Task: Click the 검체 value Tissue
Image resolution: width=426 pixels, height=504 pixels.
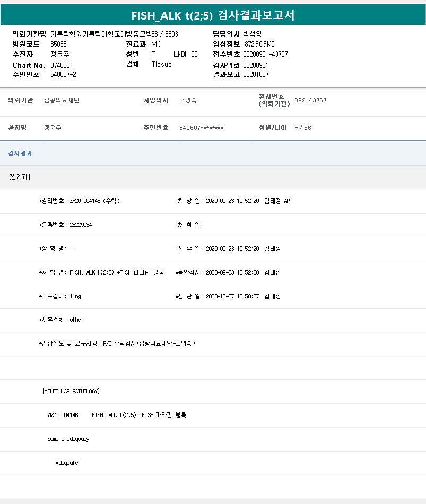Action: pyautogui.click(x=161, y=65)
